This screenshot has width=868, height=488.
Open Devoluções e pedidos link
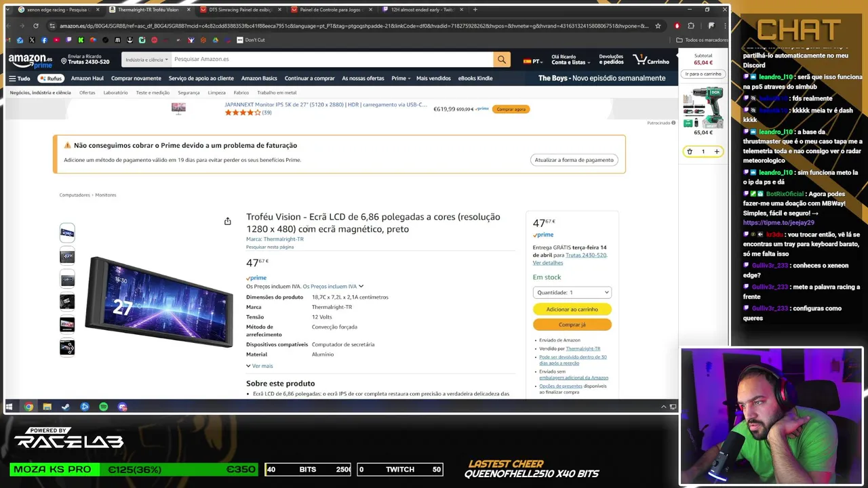click(611, 60)
